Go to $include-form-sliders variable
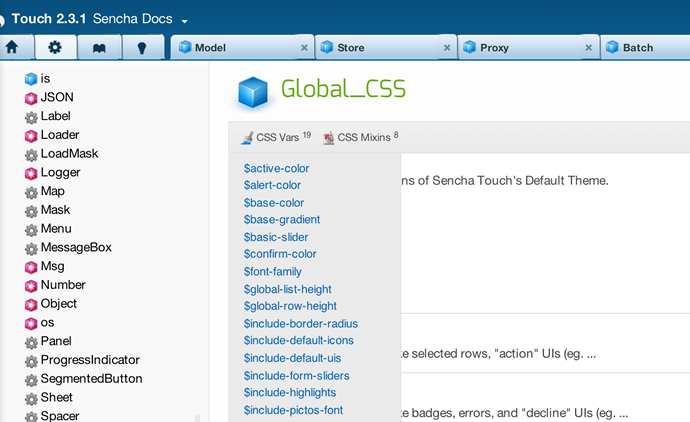Viewport: 690px width, 422px height. pyautogui.click(x=296, y=376)
